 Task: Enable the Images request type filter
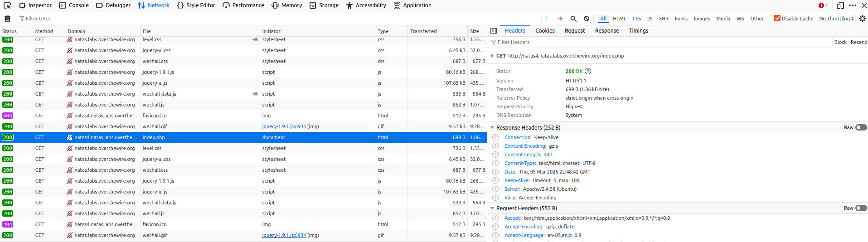click(702, 19)
